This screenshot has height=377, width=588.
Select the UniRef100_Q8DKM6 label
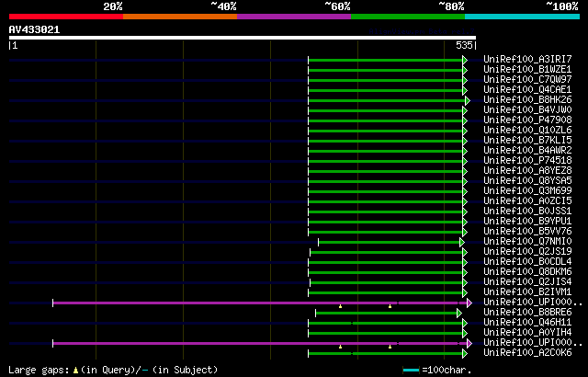tap(527, 272)
